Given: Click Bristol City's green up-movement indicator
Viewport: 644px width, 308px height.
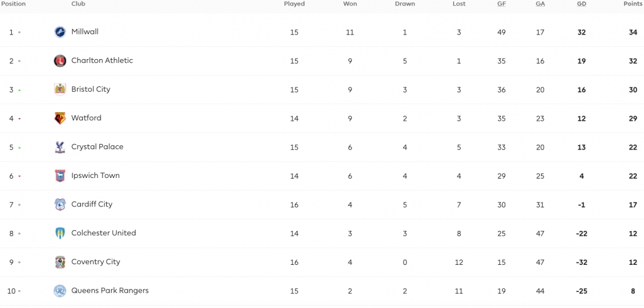Looking at the screenshot, I should point(19,90).
